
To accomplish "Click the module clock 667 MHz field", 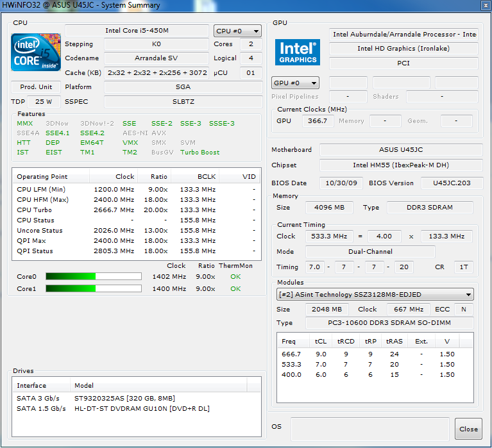I will point(409,310).
